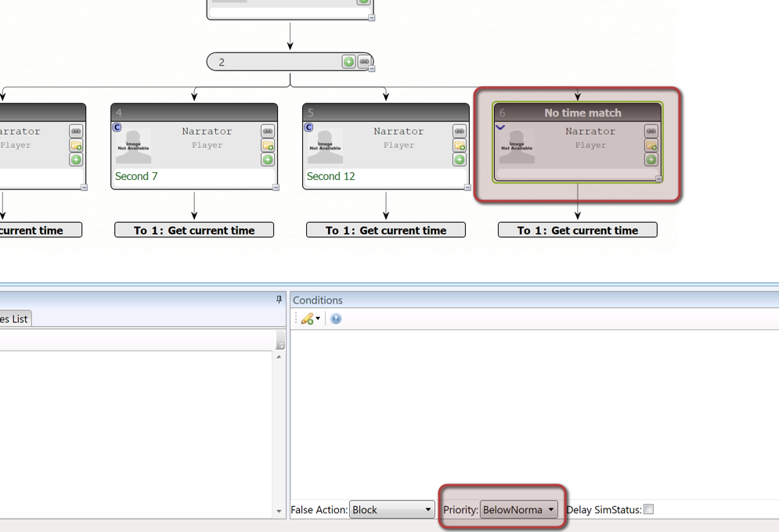Follow the link below node 6
Image resolution: width=779 pixels, height=532 pixels.
tap(578, 230)
